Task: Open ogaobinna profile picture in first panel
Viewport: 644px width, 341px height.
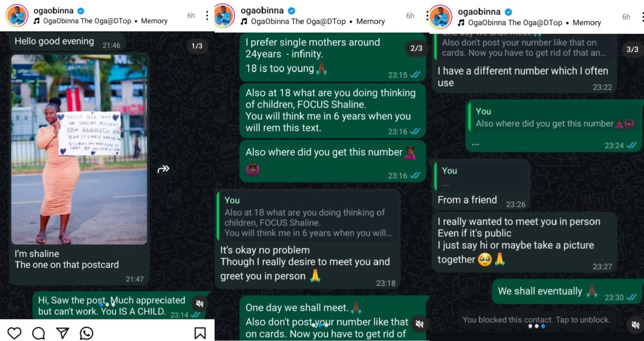Action: point(17,16)
